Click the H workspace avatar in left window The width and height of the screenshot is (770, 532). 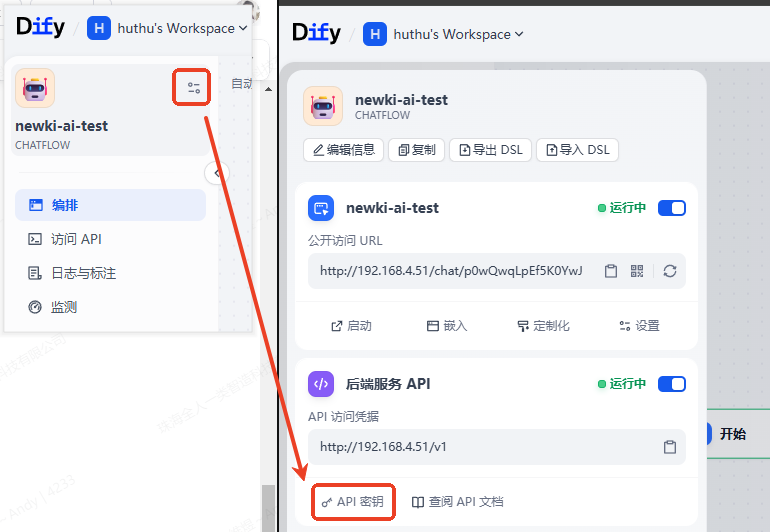99,28
